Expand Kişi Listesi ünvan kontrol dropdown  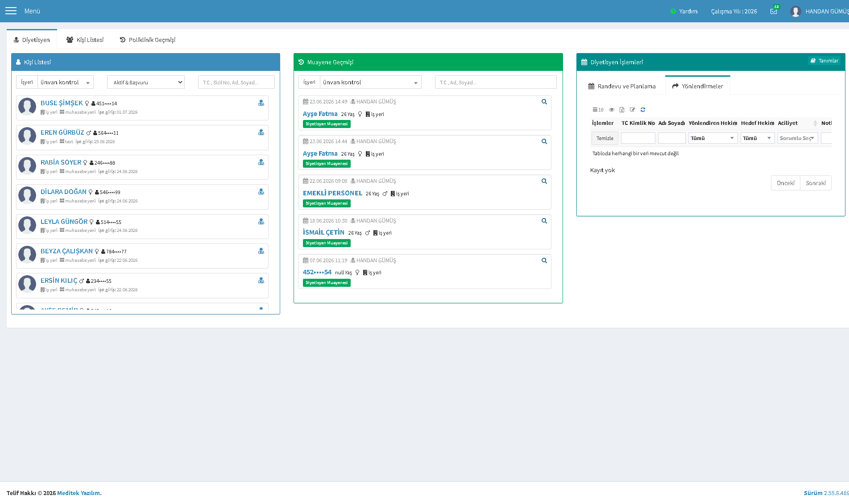pyautogui.click(x=66, y=82)
